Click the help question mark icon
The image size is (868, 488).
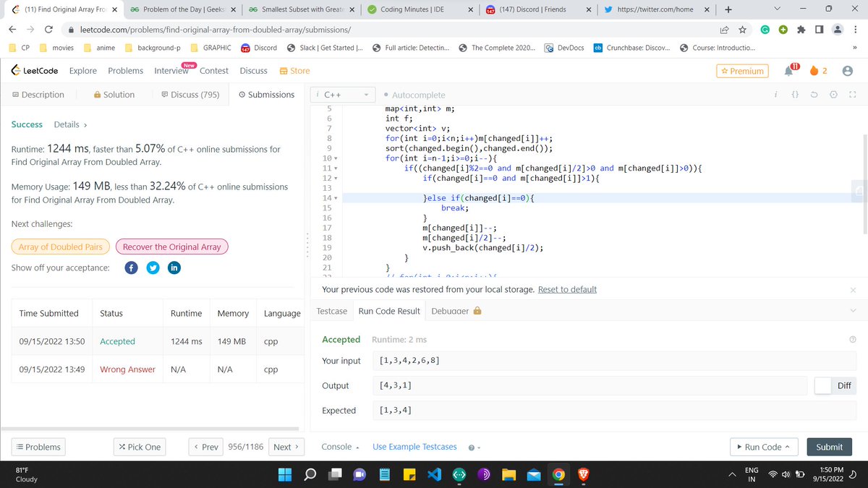tap(852, 340)
